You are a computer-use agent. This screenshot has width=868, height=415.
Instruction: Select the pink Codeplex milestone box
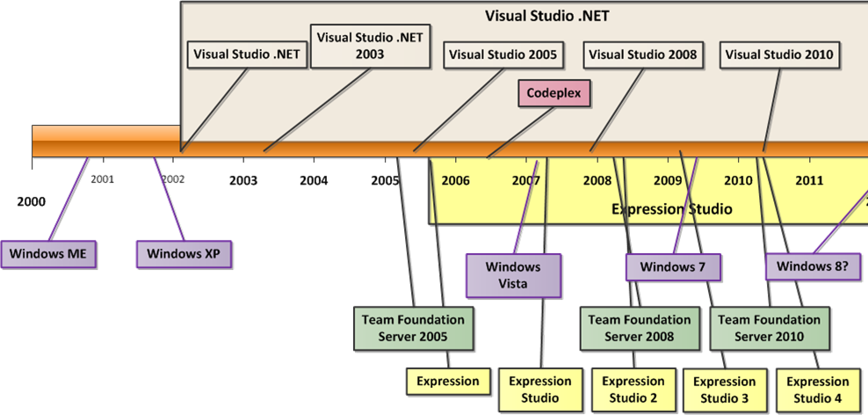553,92
